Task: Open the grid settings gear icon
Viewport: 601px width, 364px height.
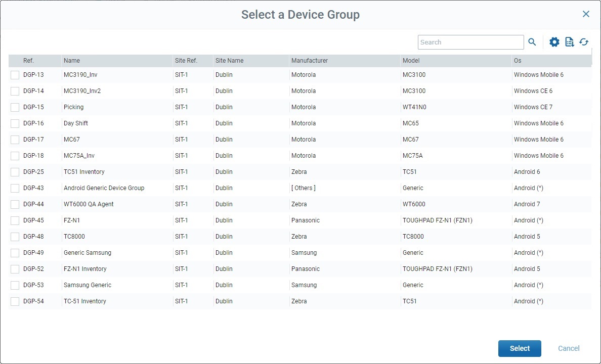Action: pyautogui.click(x=554, y=42)
